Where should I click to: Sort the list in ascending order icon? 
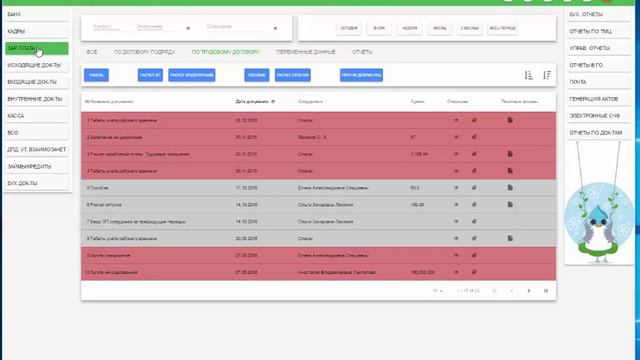pyautogui.click(x=529, y=75)
